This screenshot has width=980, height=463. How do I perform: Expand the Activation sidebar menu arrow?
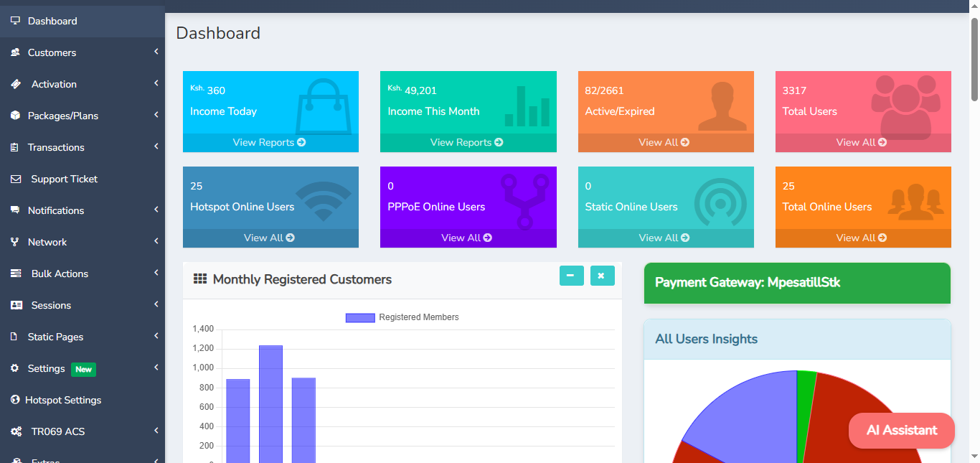(x=156, y=83)
